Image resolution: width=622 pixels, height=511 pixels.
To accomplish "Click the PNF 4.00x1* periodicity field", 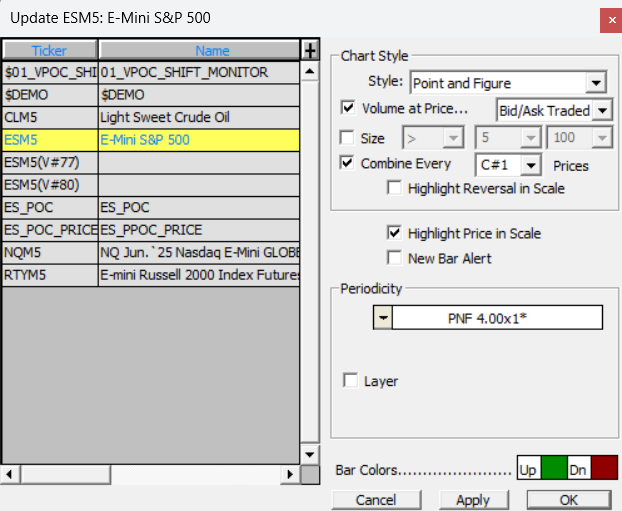I will coord(497,317).
